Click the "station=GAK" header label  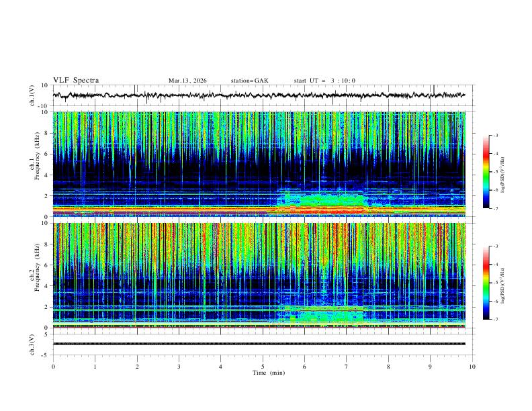250,81
